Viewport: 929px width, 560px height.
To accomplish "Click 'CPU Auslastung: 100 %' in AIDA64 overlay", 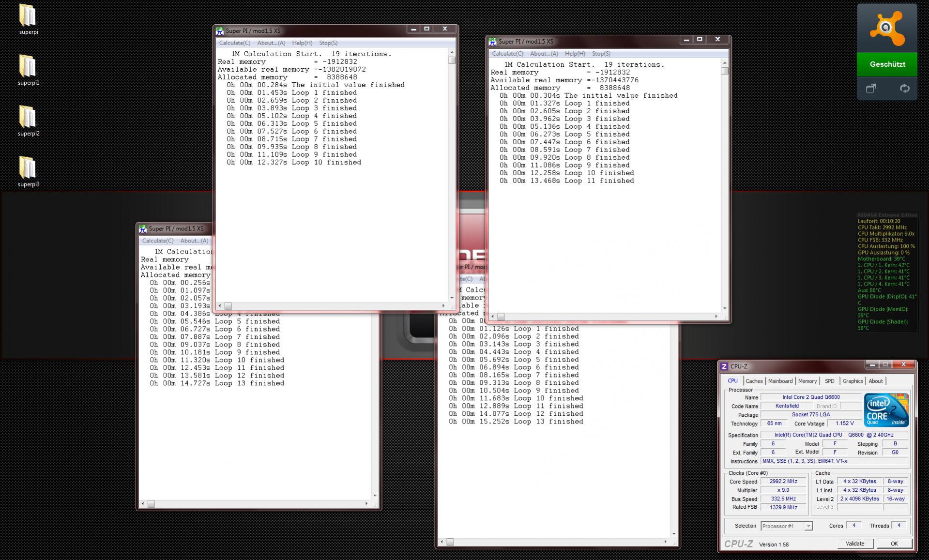I will click(886, 246).
